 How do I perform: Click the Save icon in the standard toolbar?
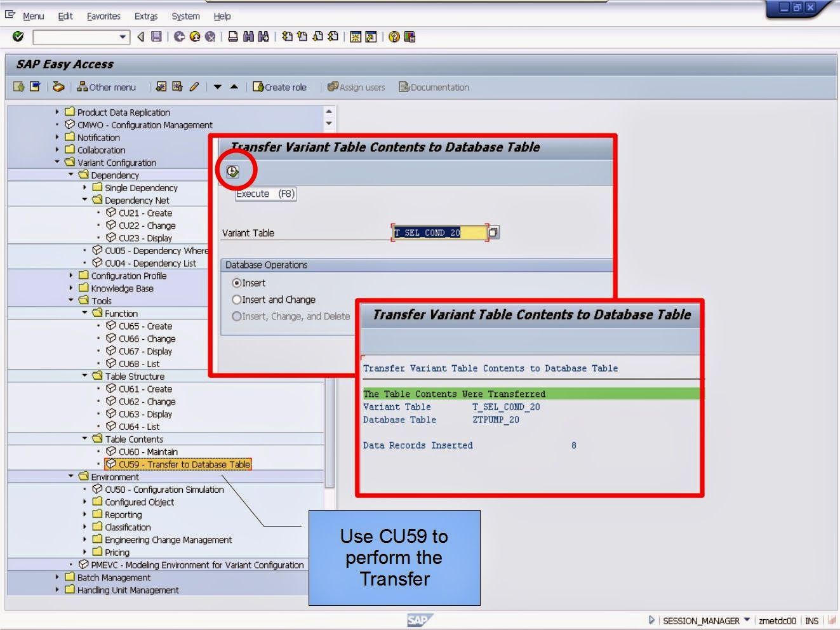click(155, 37)
